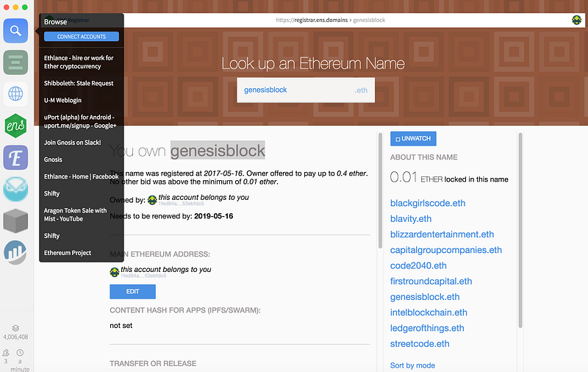This screenshot has height=372, width=588.
Task: Open the Ethlance E sidebar icon
Action: (x=15, y=157)
